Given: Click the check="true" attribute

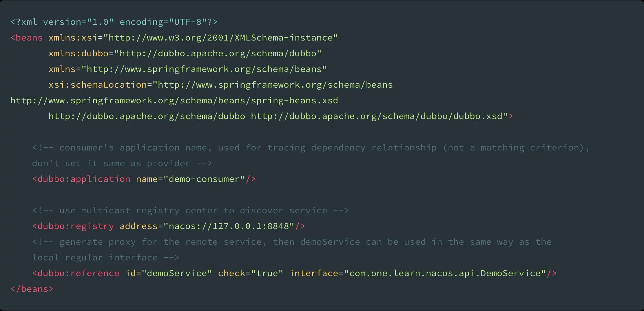Looking at the screenshot, I should (x=250, y=273).
